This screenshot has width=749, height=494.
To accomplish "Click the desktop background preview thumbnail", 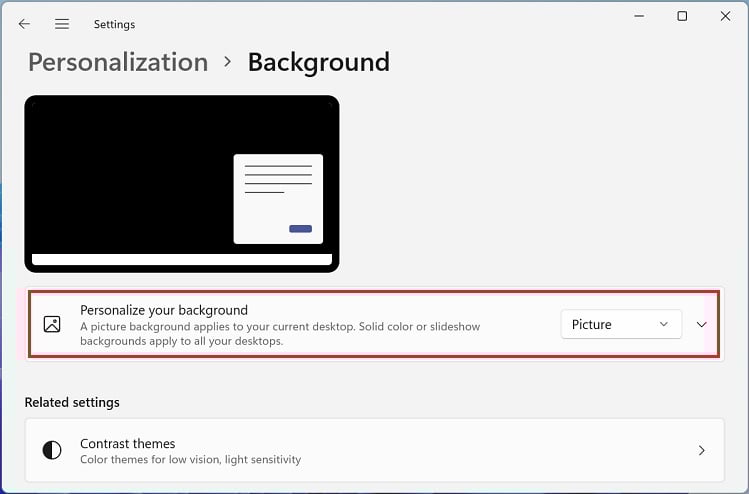I will pos(182,184).
